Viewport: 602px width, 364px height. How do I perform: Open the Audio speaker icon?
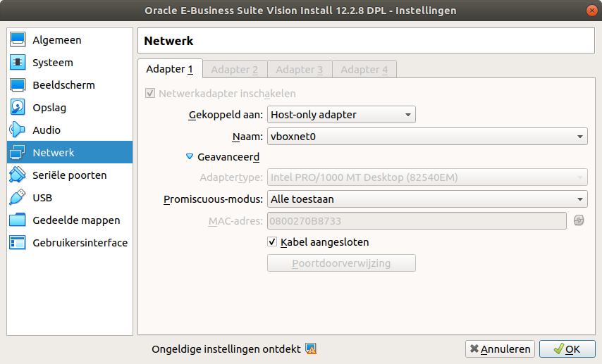pyautogui.click(x=18, y=130)
